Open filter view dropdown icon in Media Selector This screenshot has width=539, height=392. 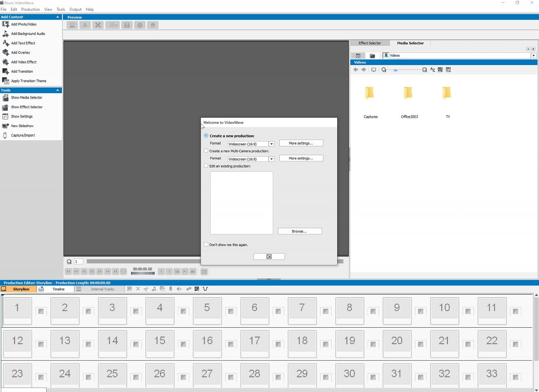click(x=448, y=70)
